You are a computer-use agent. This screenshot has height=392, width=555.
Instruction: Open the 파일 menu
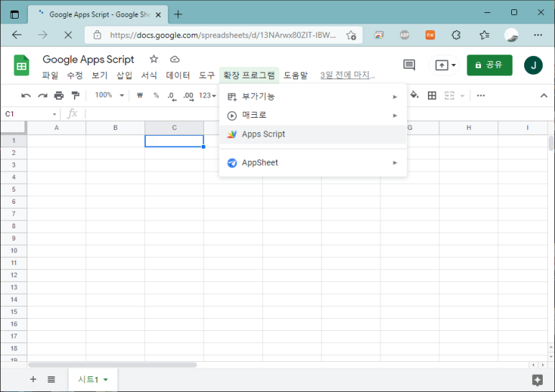click(x=50, y=75)
